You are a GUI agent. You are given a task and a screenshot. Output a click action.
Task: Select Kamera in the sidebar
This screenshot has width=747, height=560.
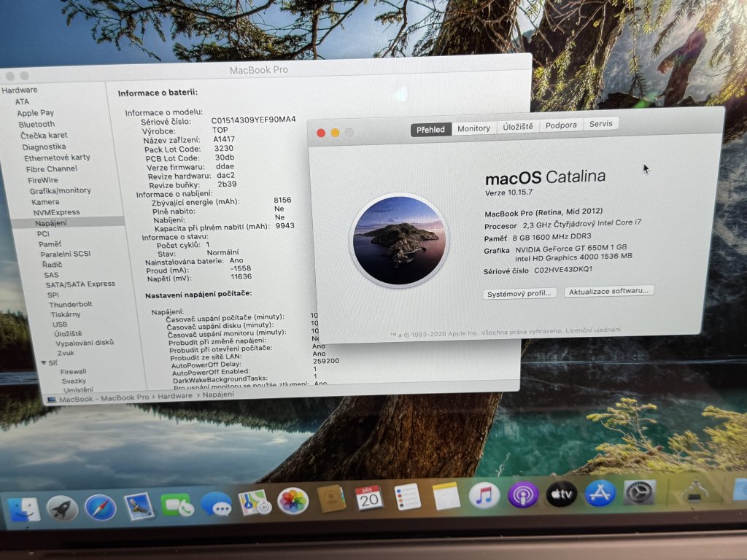45,202
